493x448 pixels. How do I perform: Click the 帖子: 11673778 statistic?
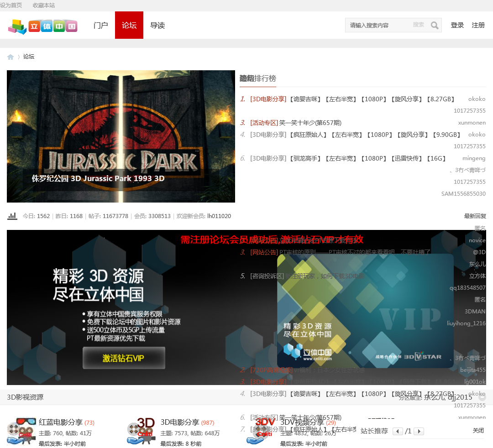(x=109, y=216)
